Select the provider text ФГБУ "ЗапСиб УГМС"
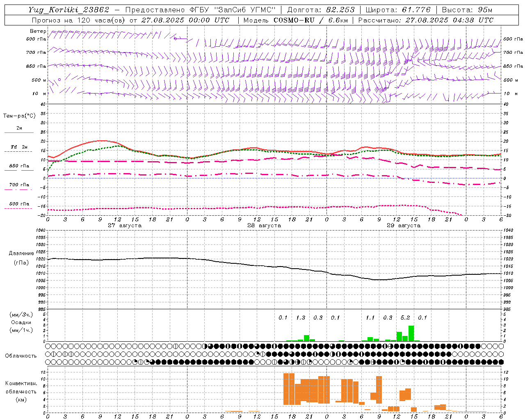Screen dimensions: 525x420 (x=233, y=10)
